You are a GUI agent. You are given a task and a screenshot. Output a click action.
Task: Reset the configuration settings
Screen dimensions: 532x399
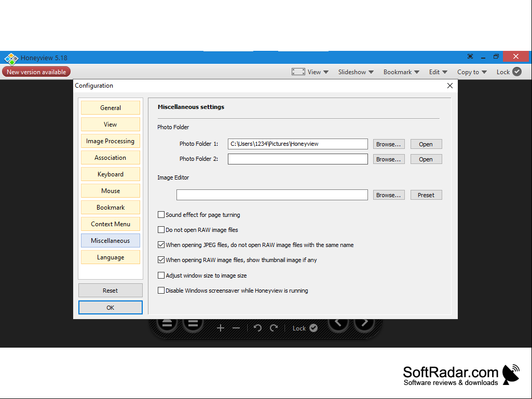click(111, 291)
